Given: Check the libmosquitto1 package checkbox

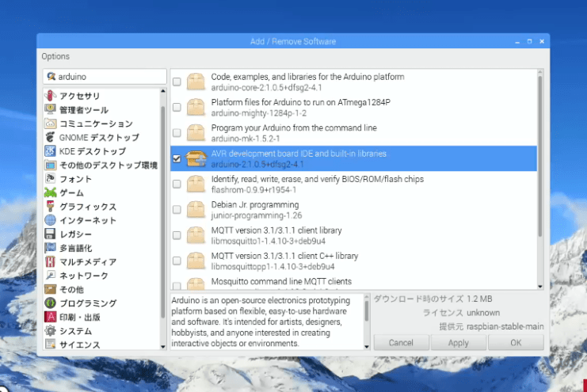Looking at the screenshot, I should (x=177, y=235).
